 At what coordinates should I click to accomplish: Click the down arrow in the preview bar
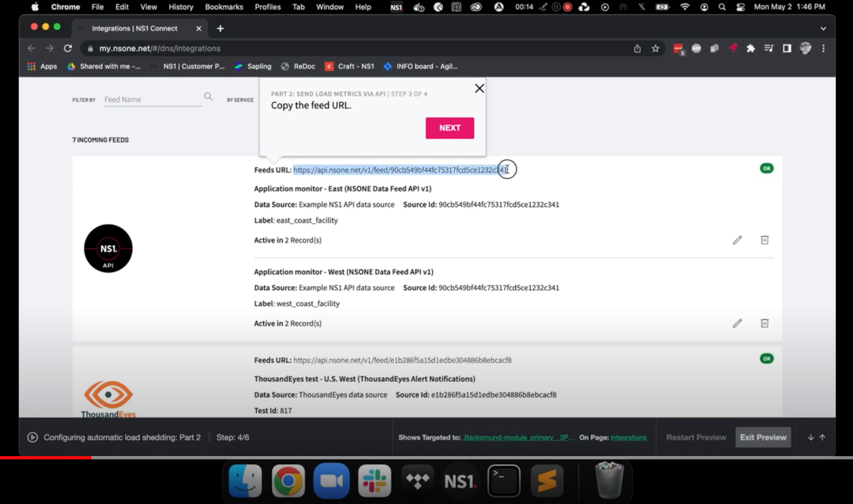click(x=810, y=438)
